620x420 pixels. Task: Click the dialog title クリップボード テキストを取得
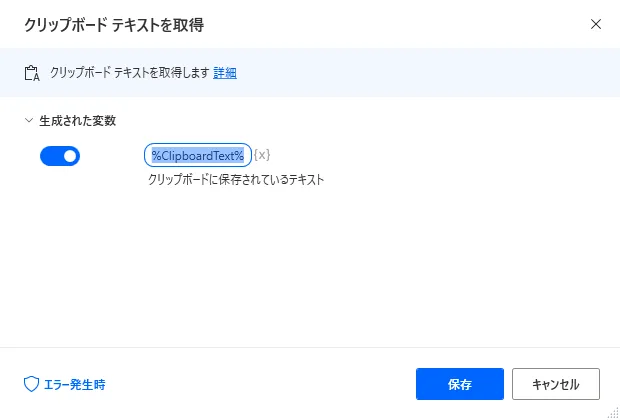(120, 23)
